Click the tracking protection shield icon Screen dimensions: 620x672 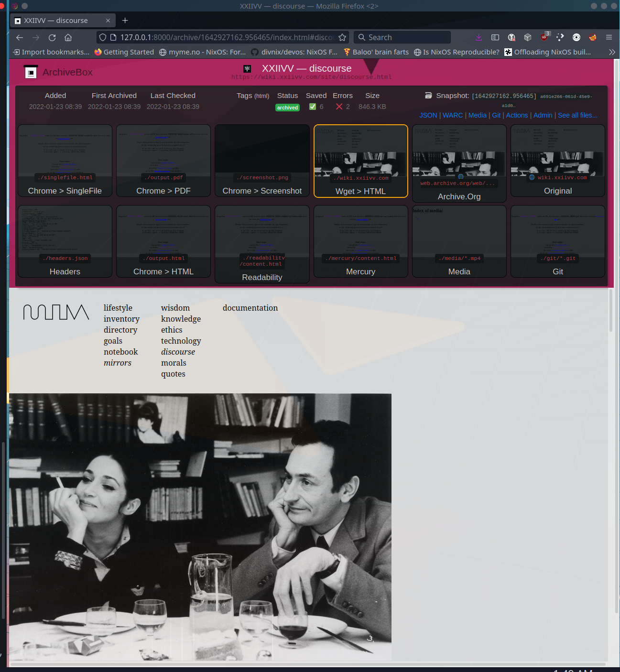102,37
